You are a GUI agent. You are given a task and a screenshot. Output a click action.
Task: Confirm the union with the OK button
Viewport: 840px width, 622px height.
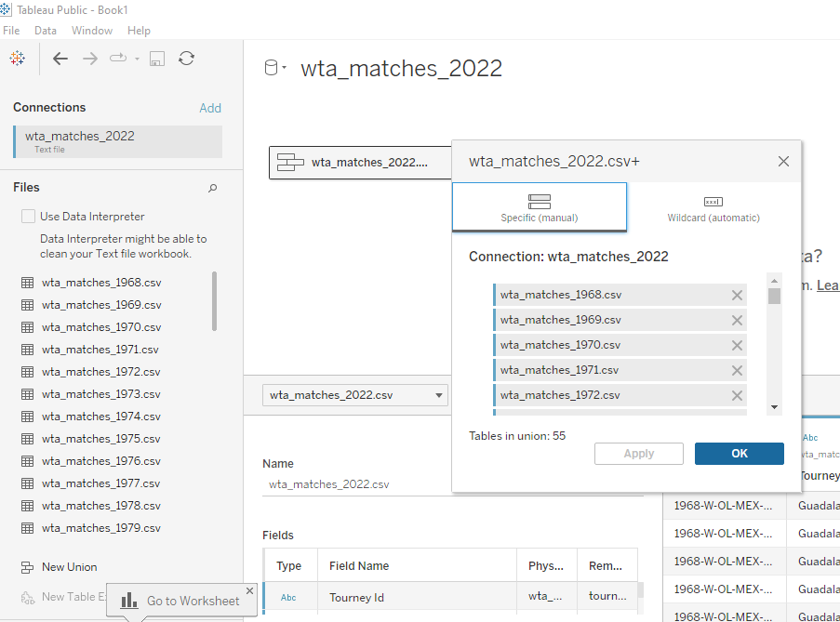[x=740, y=454]
